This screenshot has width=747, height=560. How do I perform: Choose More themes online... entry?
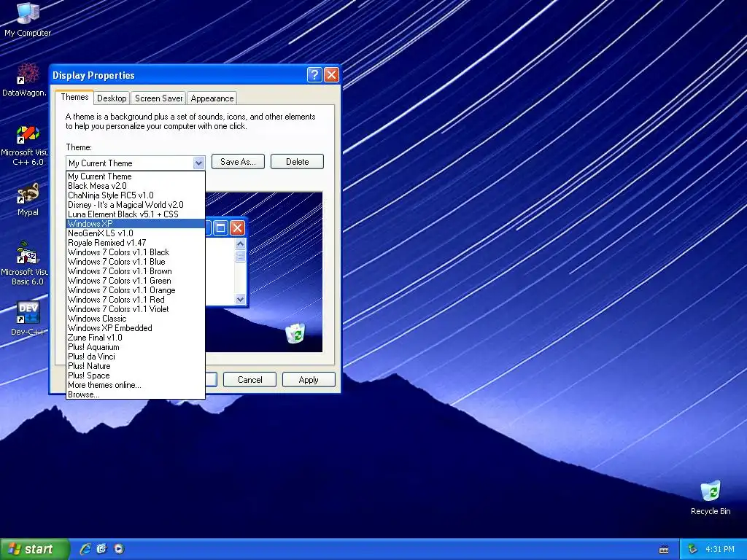136,385
